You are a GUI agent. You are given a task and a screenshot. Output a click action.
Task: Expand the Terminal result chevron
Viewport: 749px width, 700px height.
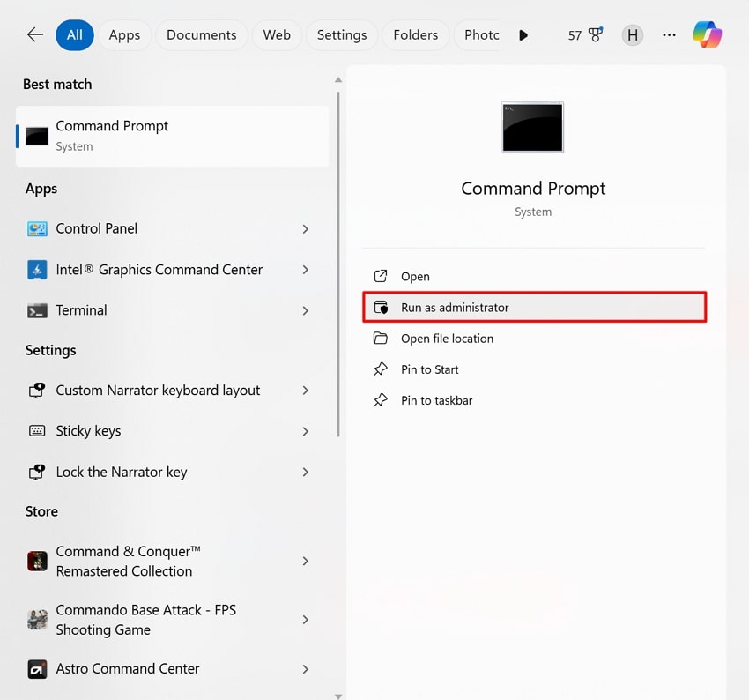[x=305, y=310]
